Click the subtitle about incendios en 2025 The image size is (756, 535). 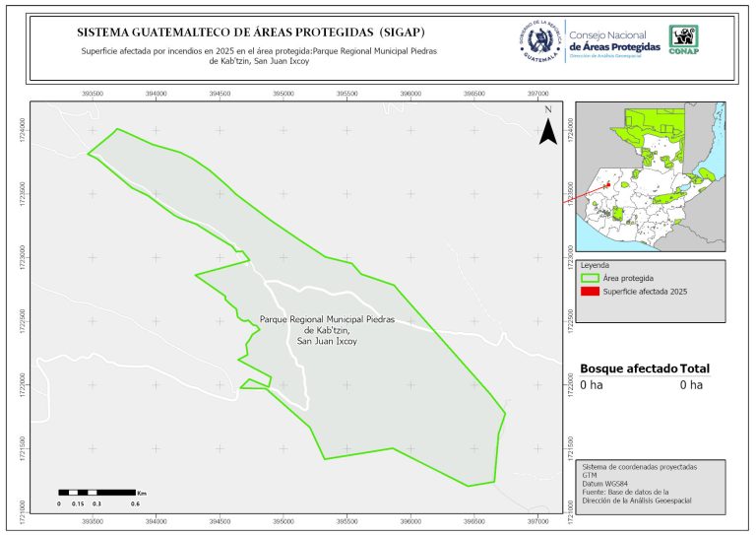click(258, 55)
